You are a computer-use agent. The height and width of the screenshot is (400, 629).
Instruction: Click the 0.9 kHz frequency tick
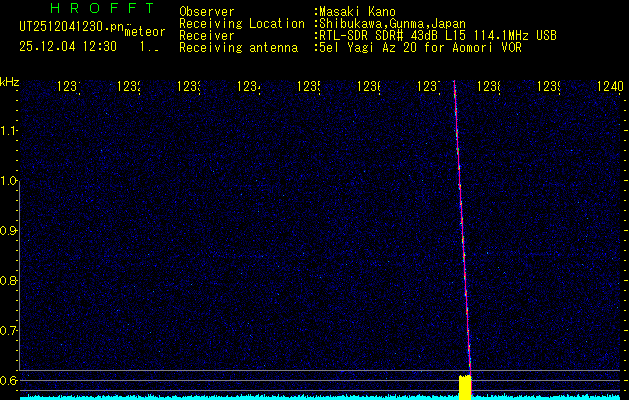pyautogui.click(x=10, y=231)
